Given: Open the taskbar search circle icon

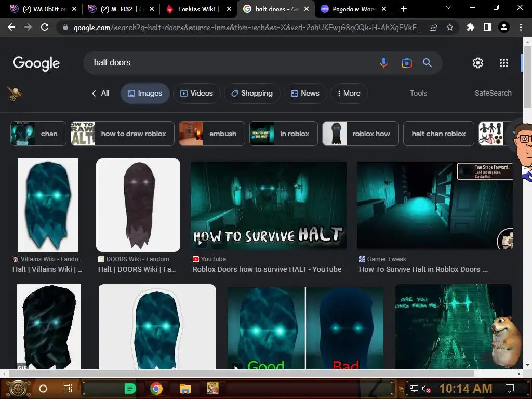Looking at the screenshot, I should pyautogui.click(x=43, y=389).
